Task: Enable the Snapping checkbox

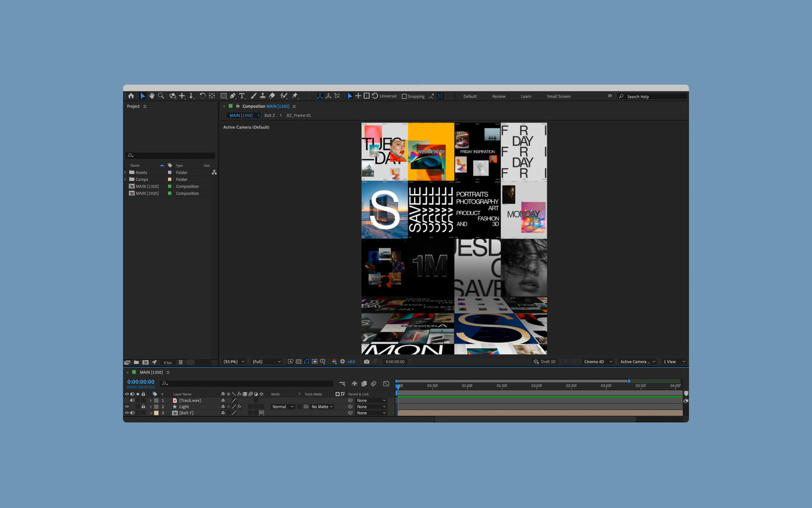Action: [404, 97]
